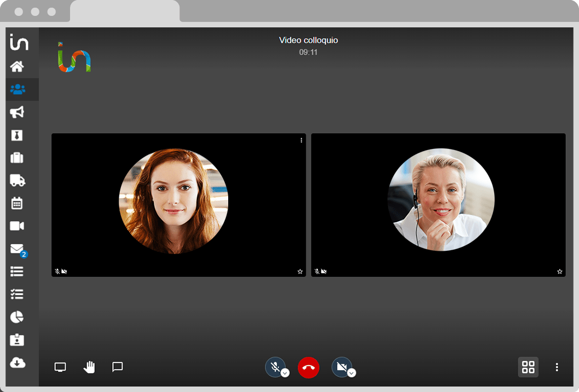Open the people group sidebar section
The height and width of the screenshot is (392, 579).
18,89
